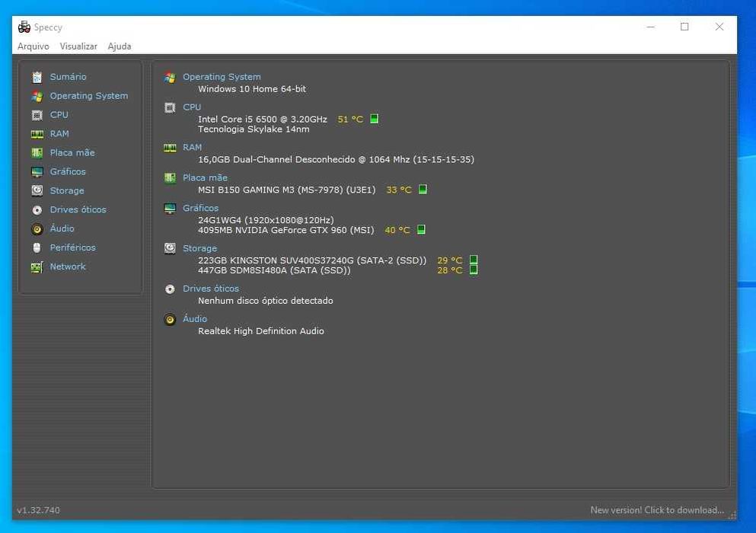
Task: Click '24G1WG4 (1920x1080@120Hz)' monitor line
Action: pos(266,220)
